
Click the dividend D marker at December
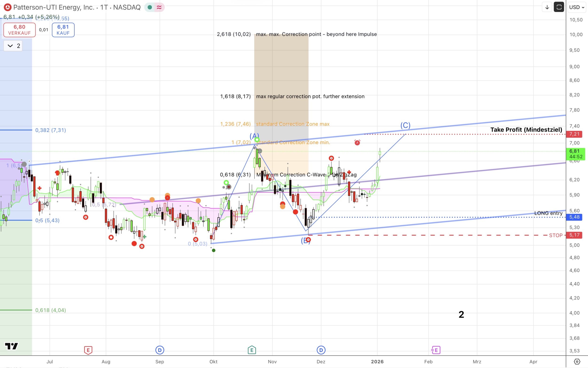pyautogui.click(x=321, y=350)
